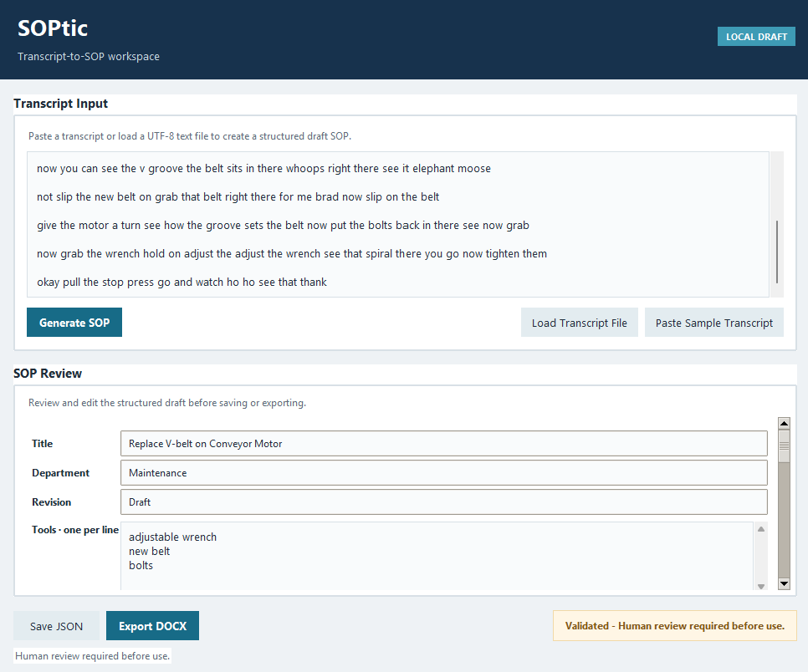
Task: Click the 'SOP Review' heading
Action: [48, 374]
